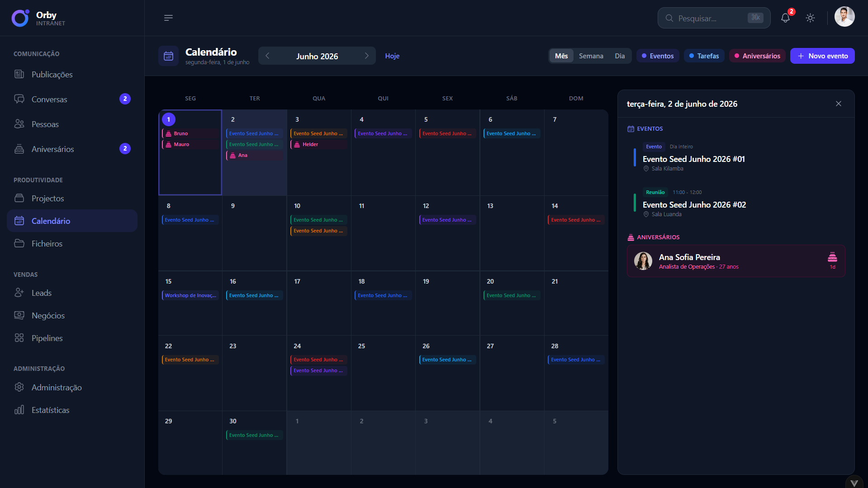Click the Estatísticas bar chart icon

click(x=19, y=410)
